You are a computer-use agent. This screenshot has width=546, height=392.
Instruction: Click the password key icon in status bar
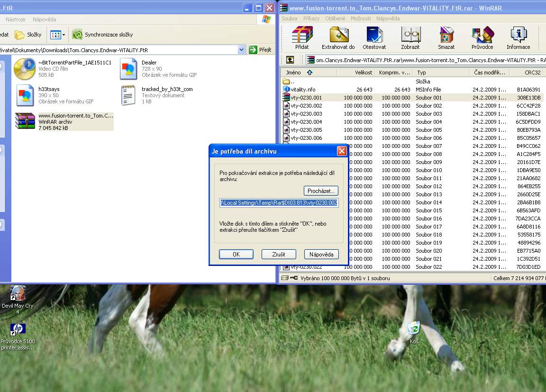[294, 278]
